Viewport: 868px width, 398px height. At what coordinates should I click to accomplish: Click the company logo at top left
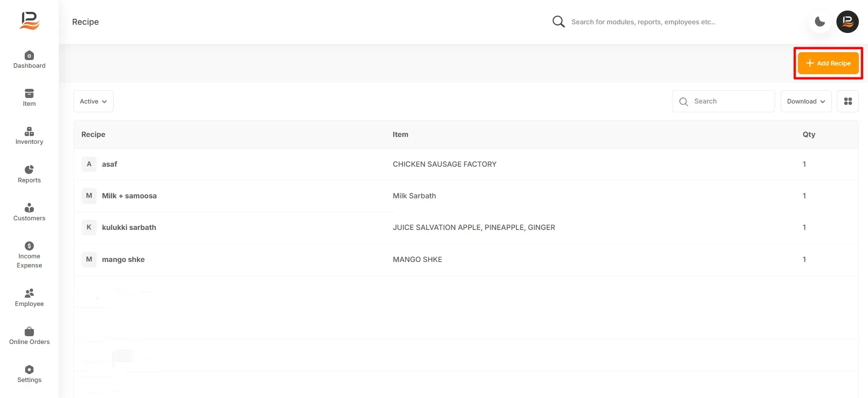[30, 21]
